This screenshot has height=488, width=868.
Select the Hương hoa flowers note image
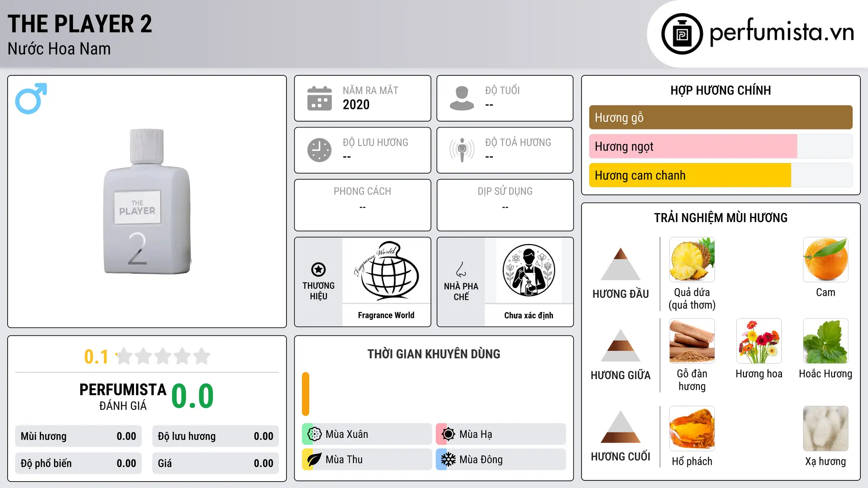[759, 341]
